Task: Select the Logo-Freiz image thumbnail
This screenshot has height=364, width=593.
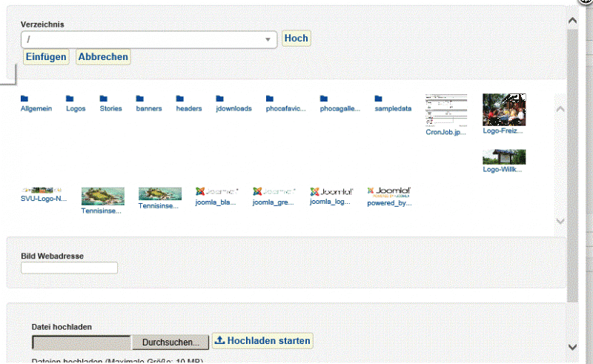Action: pyautogui.click(x=504, y=110)
